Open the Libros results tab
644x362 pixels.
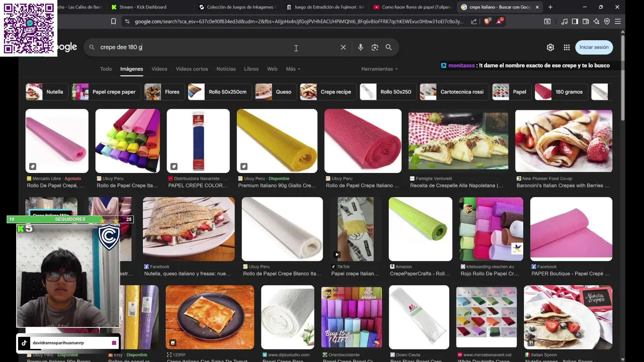tap(251, 69)
